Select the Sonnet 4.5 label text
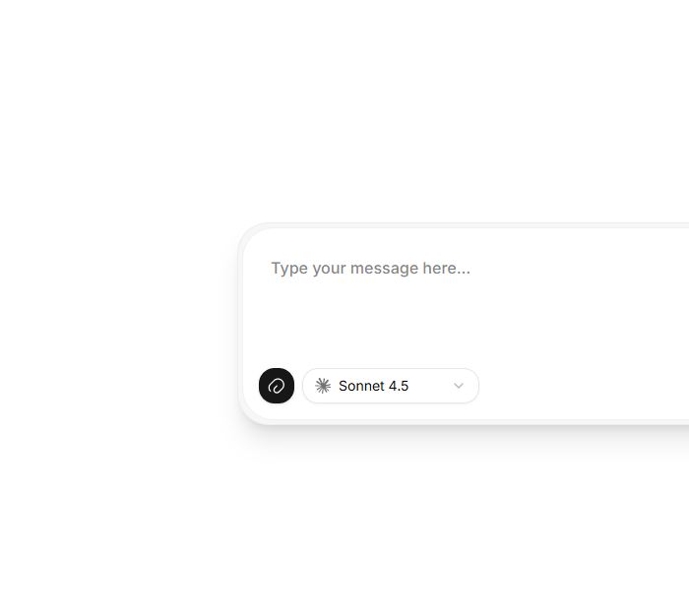The image size is (689, 616). 373,386
